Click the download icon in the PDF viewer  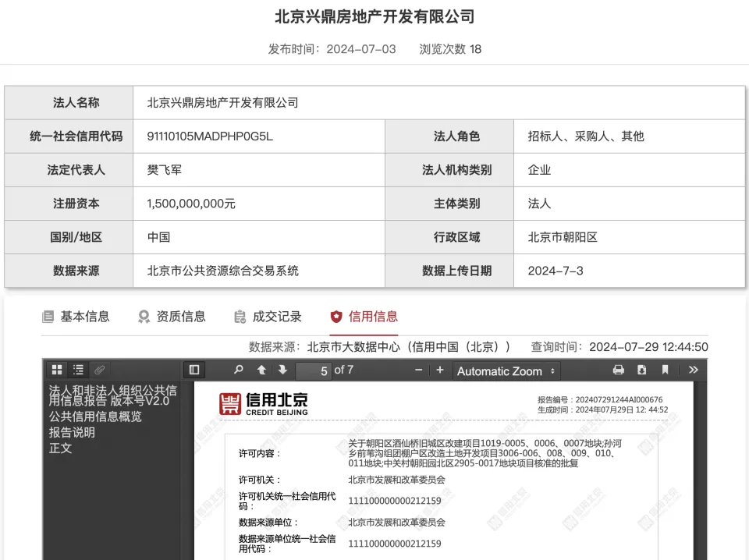[641, 370]
